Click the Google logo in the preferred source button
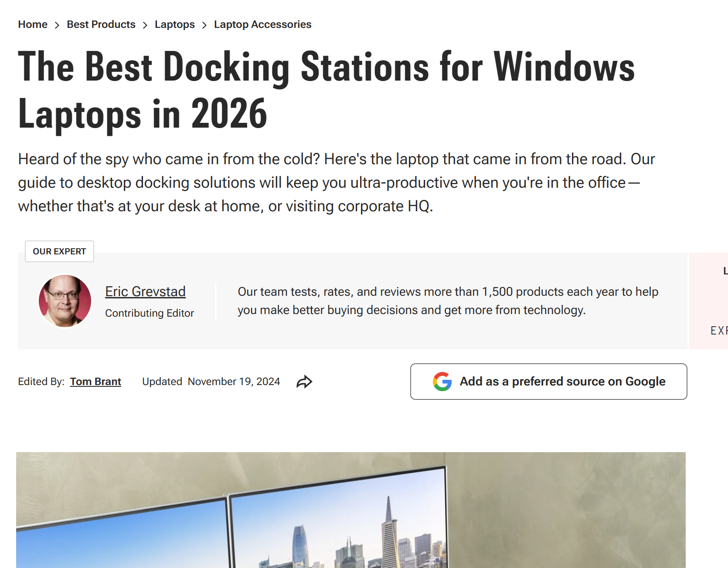This screenshot has width=728, height=568. pyautogui.click(x=442, y=382)
